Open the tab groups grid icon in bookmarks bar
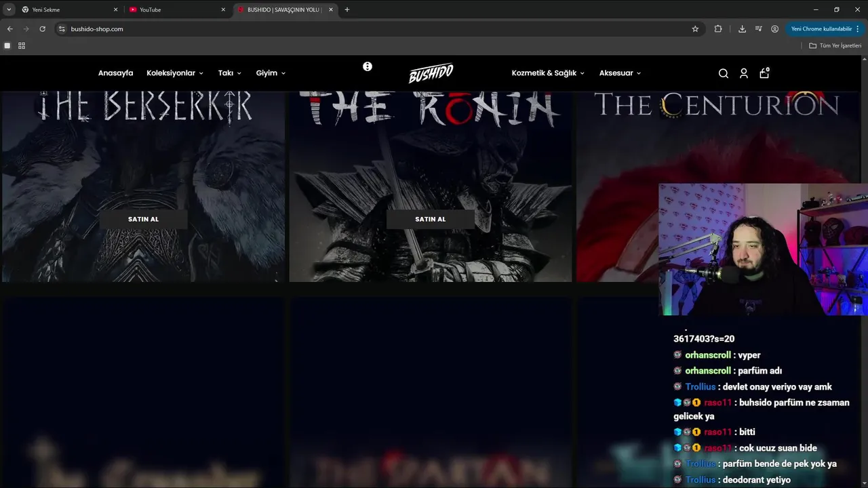The image size is (868, 488). coord(22,45)
